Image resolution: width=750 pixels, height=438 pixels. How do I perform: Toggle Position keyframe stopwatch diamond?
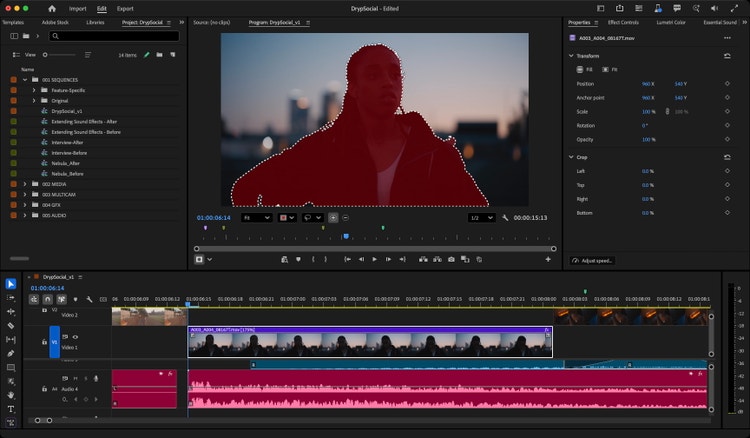(x=727, y=84)
